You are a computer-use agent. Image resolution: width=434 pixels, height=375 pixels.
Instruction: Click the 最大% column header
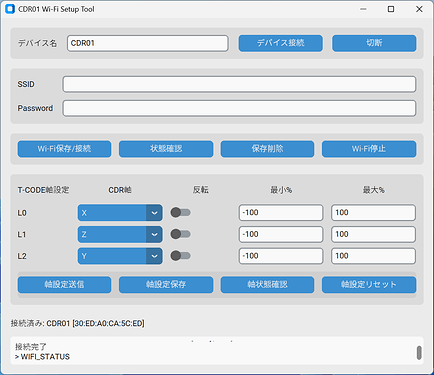tap(373, 190)
